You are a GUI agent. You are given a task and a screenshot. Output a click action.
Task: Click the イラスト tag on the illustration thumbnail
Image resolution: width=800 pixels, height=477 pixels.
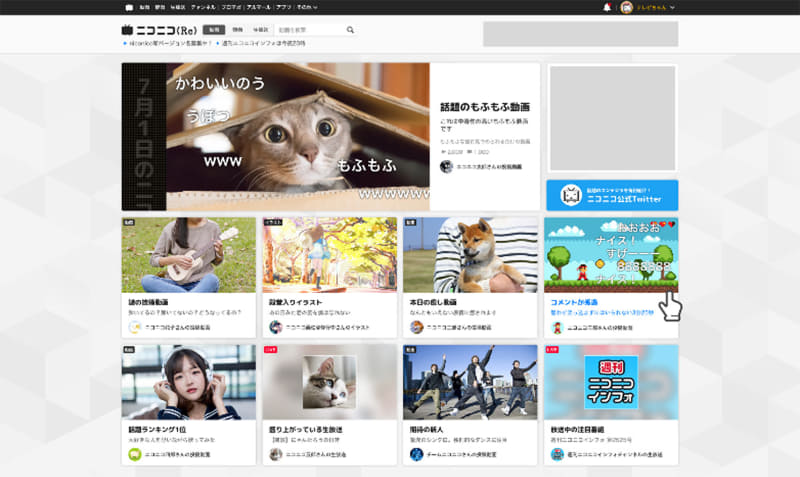[x=273, y=223]
